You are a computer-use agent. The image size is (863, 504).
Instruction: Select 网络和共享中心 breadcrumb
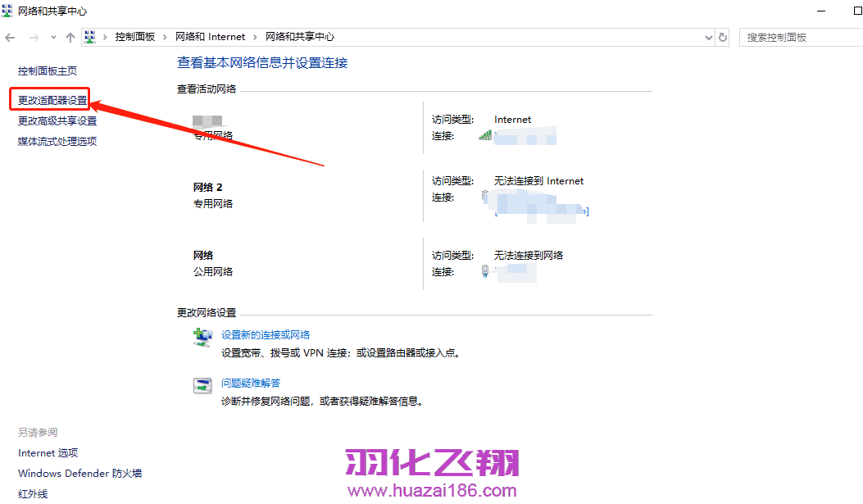pyautogui.click(x=299, y=37)
